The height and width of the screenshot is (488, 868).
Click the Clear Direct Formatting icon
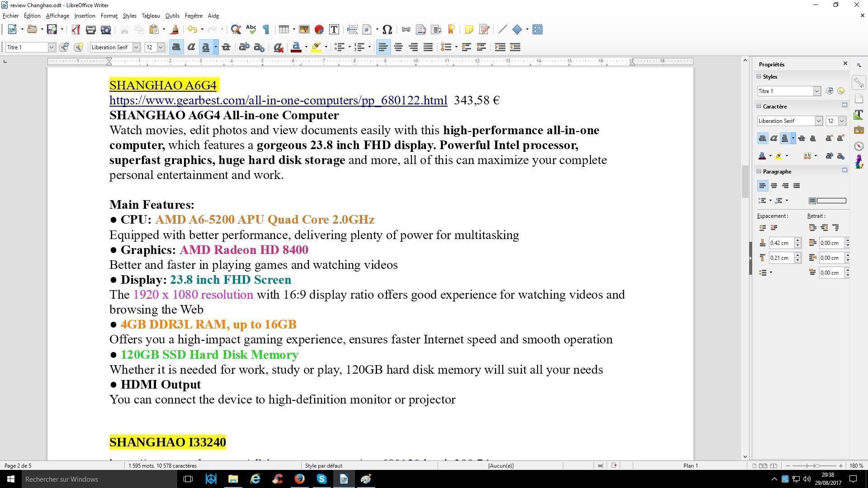click(278, 47)
